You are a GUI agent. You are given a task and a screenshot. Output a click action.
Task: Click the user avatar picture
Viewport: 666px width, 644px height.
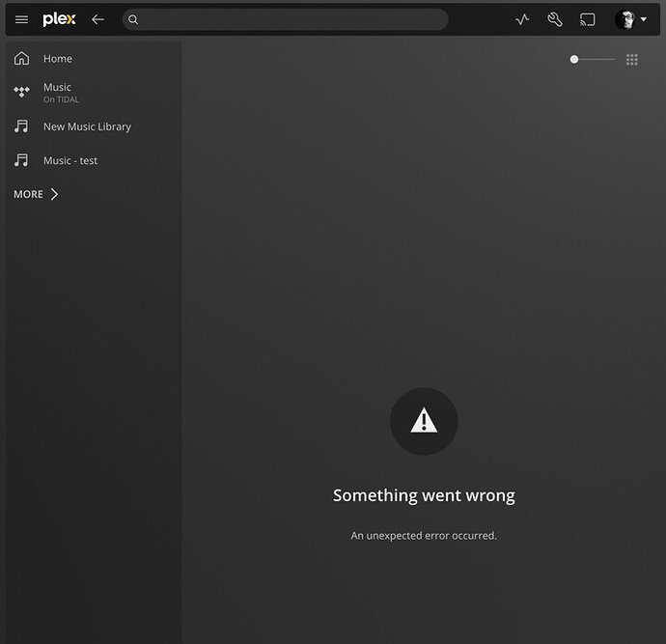[x=624, y=19]
